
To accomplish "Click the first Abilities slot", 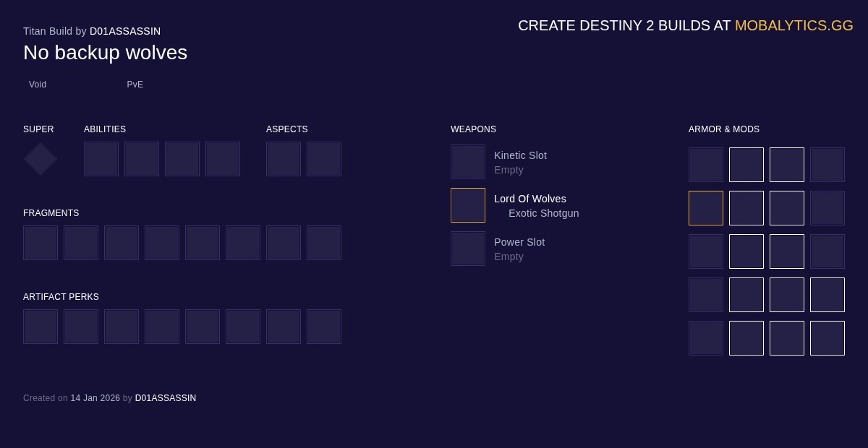I will [x=101, y=159].
